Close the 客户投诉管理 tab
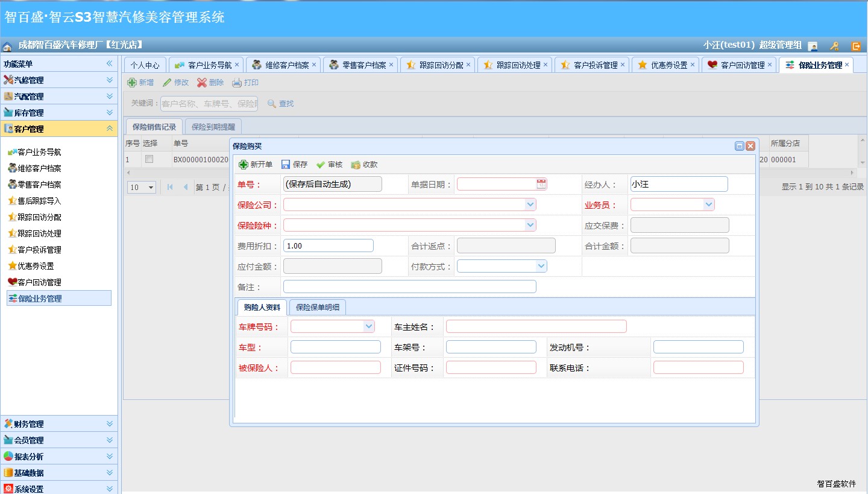 (x=623, y=65)
